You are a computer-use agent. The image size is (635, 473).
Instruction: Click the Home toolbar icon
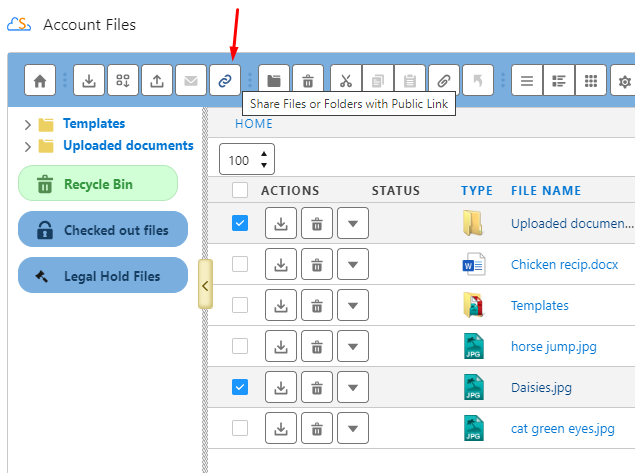click(41, 80)
